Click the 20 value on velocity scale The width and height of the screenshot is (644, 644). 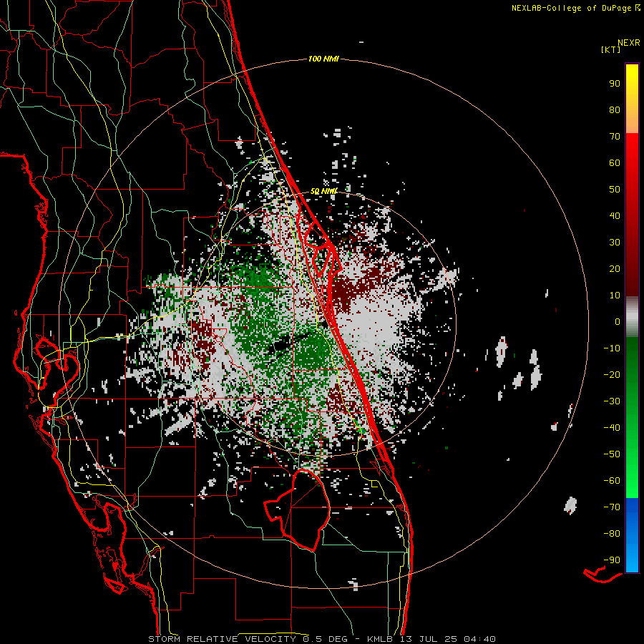[615, 268]
